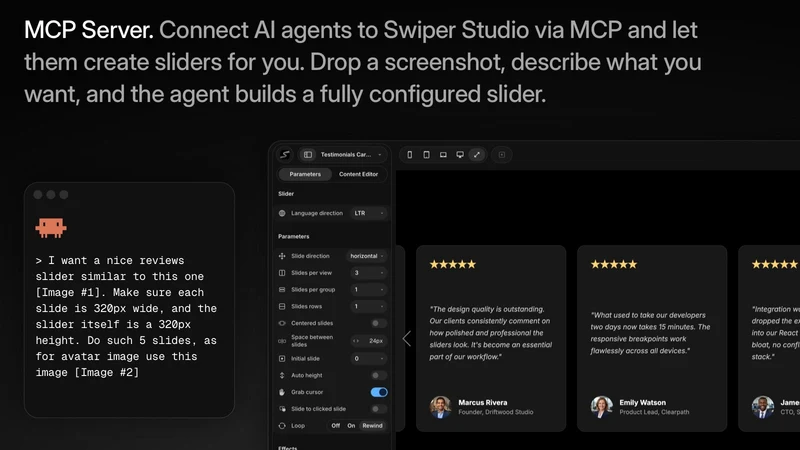The width and height of the screenshot is (800, 450).
Task: Click the Auto height arrows icon
Action: click(282, 376)
